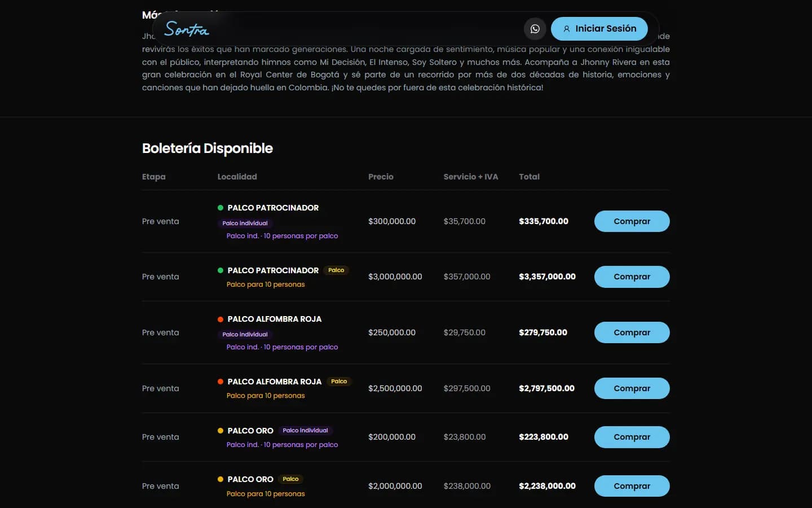Click total $279,750.00

(543, 332)
